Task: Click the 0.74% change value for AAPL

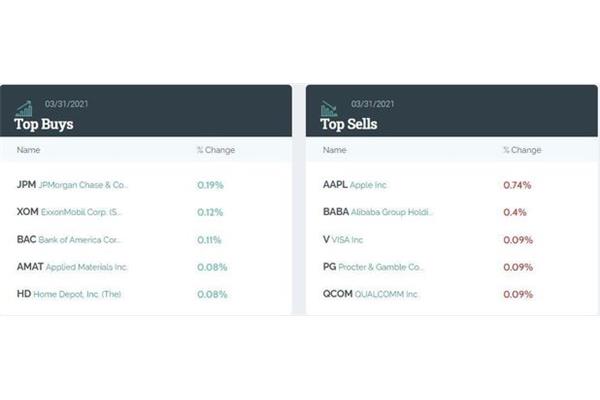Action: (517, 185)
